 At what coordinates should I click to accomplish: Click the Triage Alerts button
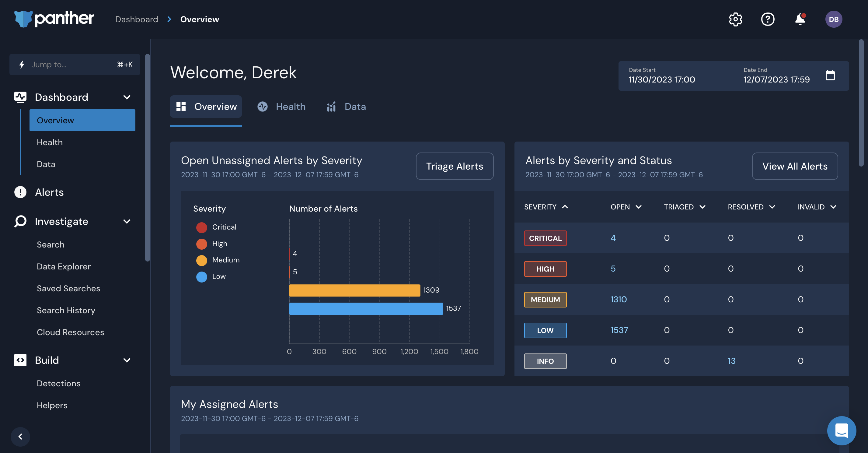point(454,166)
